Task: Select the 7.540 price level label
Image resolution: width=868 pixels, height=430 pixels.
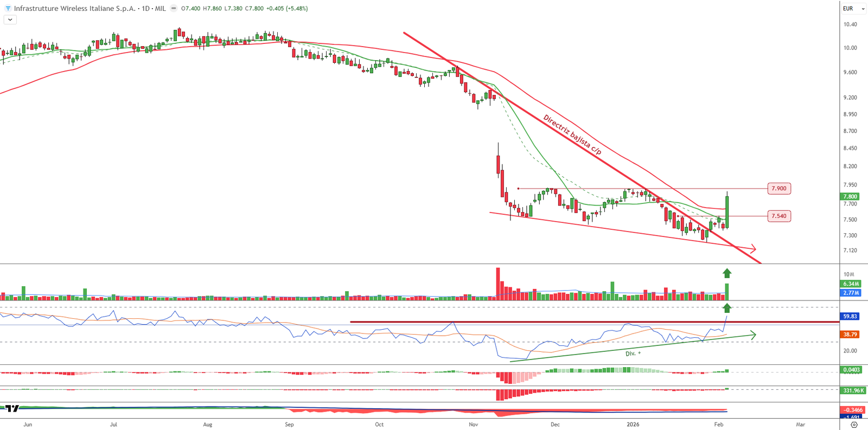Action: 778,216
